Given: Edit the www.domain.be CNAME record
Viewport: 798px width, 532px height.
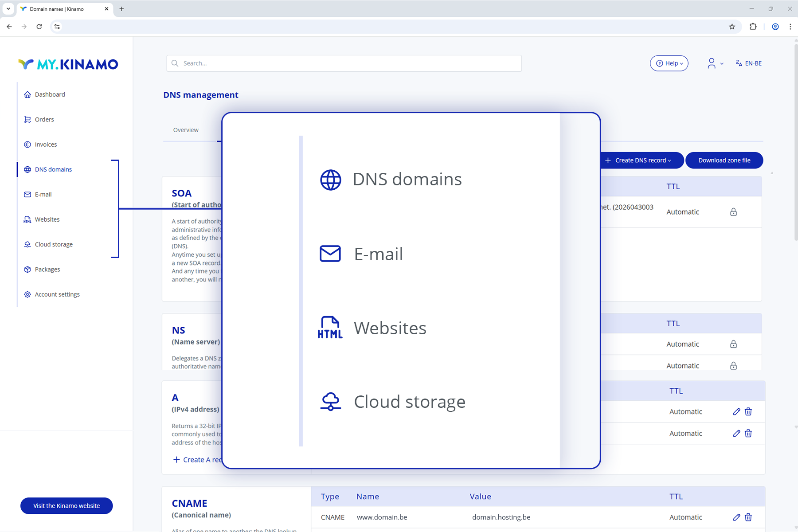Looking at the screenshot, I should coord(737,517).
